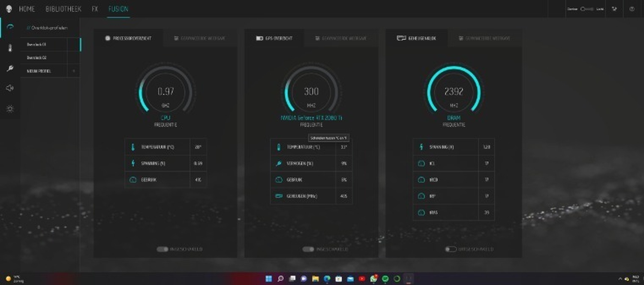This screenshot has width=644, height=285.
Task: Click the icon left of help button
Action: 614,9
